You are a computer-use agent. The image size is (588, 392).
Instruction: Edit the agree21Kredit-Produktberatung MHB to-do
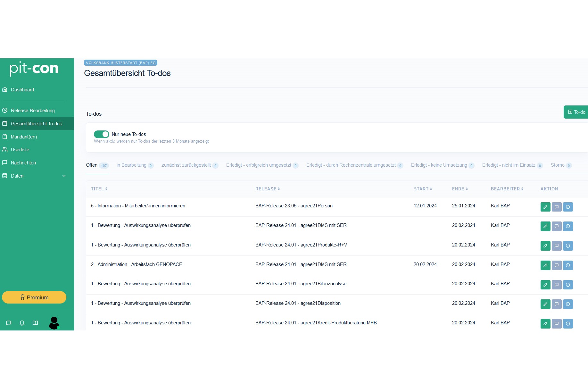pyautogui.click(x=545, y=324)
